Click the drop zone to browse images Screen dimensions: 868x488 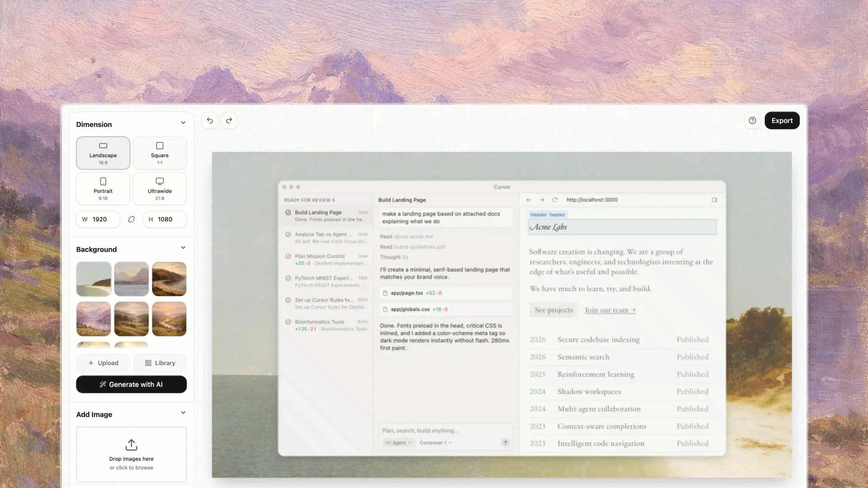pos(131,454)
